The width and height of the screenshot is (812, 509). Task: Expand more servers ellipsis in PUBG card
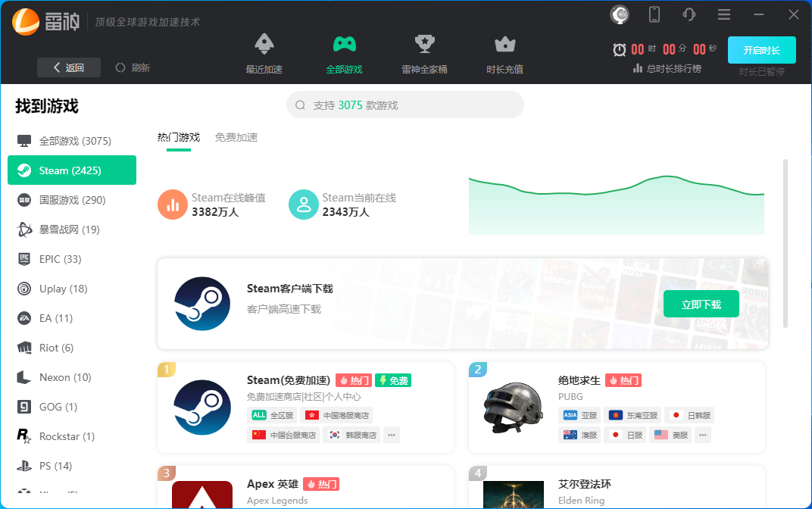click(x=703, y=435)
